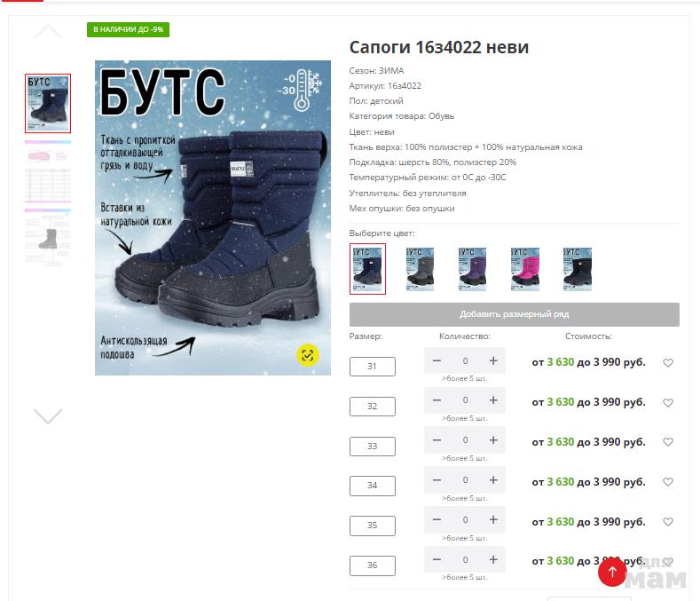Click the green 'В НАЛИЧИИ ДО -9%' badge

(x=128, y=29)
